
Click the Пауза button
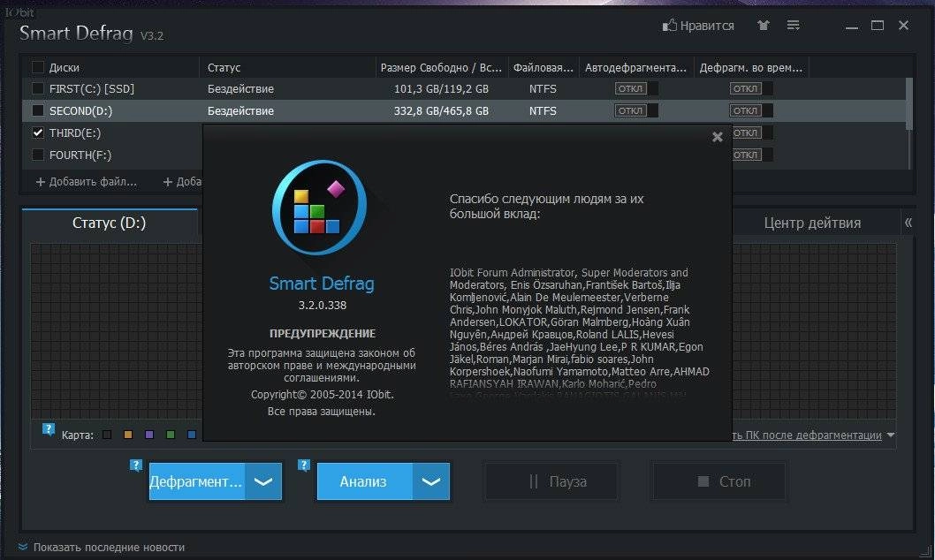(x=551, y=481)
